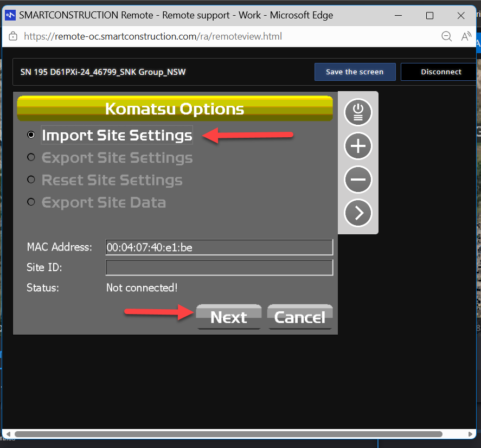Click the plus zoom-in round icon
This screenshot has width=481, height=448.
pyautogui.click(x=358, y=146)
